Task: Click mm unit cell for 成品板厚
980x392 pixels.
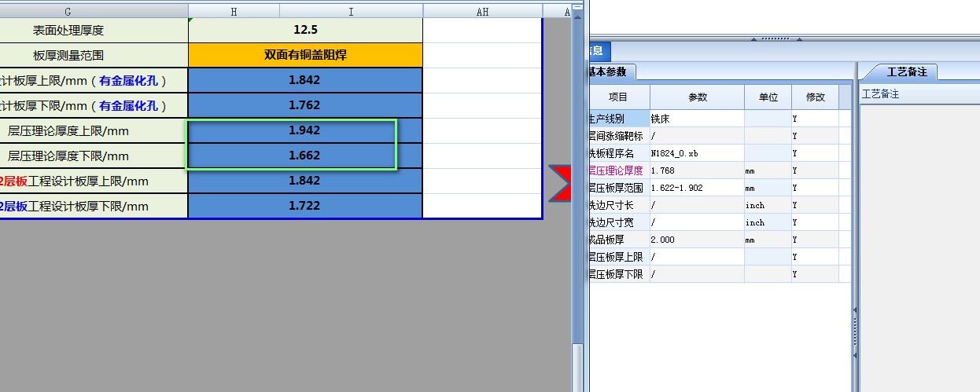Action: click(768, 240)
